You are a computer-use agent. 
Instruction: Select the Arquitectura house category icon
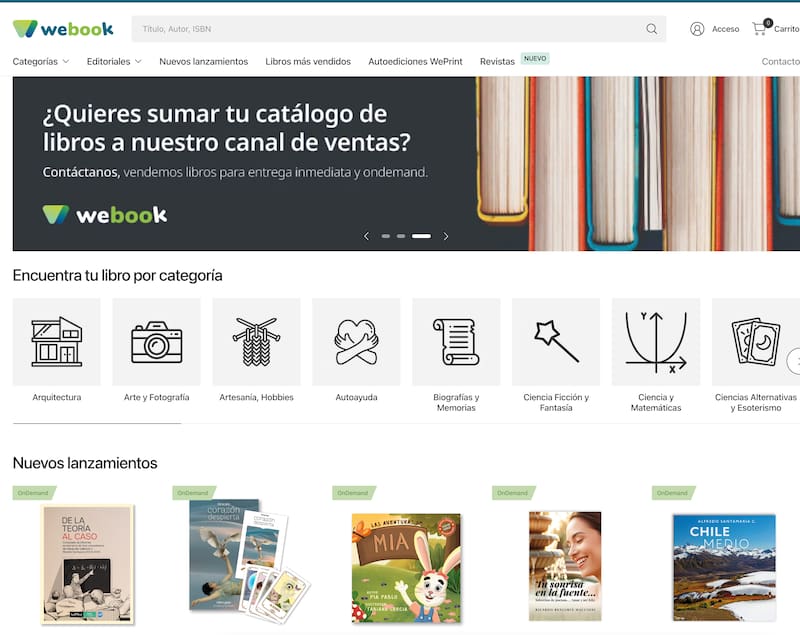(x=56, y=341)
